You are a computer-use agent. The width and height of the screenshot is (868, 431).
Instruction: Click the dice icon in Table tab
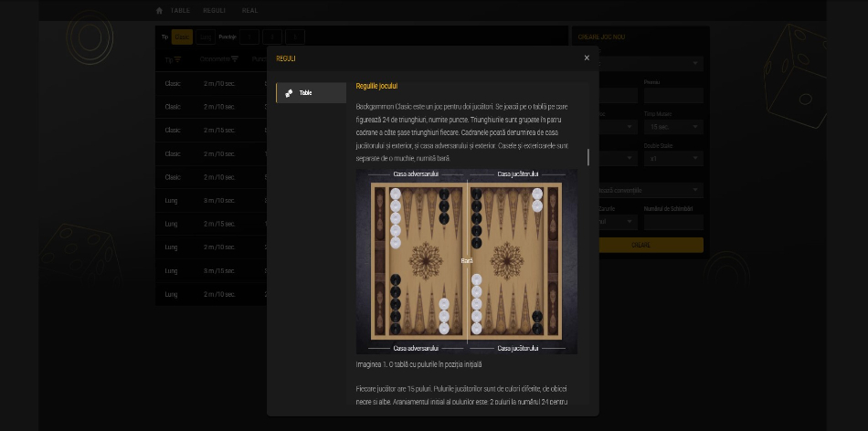(289, 93)
